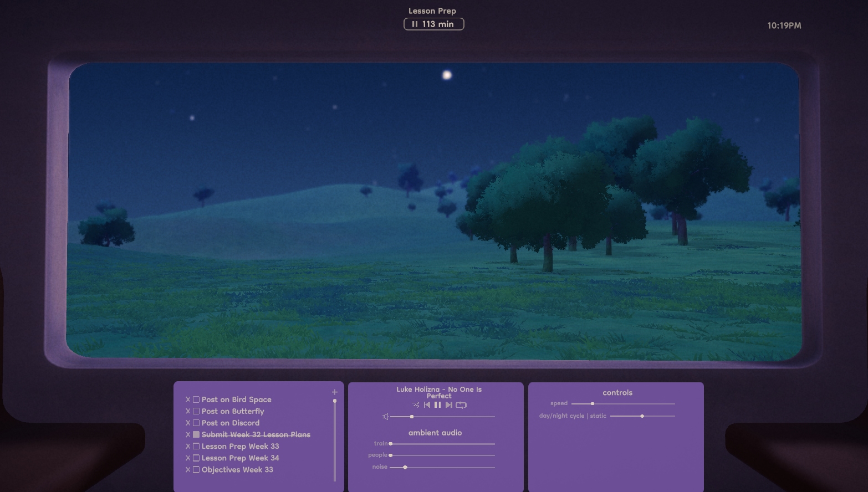Click the train ambient audio slider

(x=442, y=444)
